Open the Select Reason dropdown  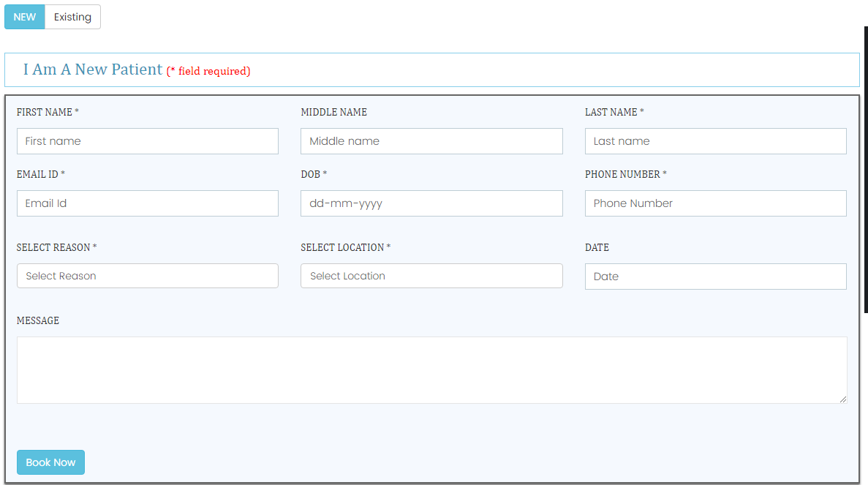[x=147, y=276]
